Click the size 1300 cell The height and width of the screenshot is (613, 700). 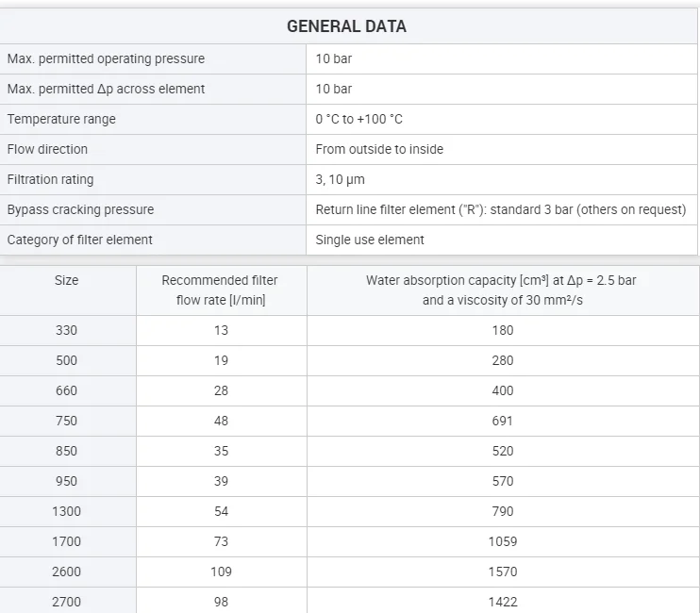point(67,511)
